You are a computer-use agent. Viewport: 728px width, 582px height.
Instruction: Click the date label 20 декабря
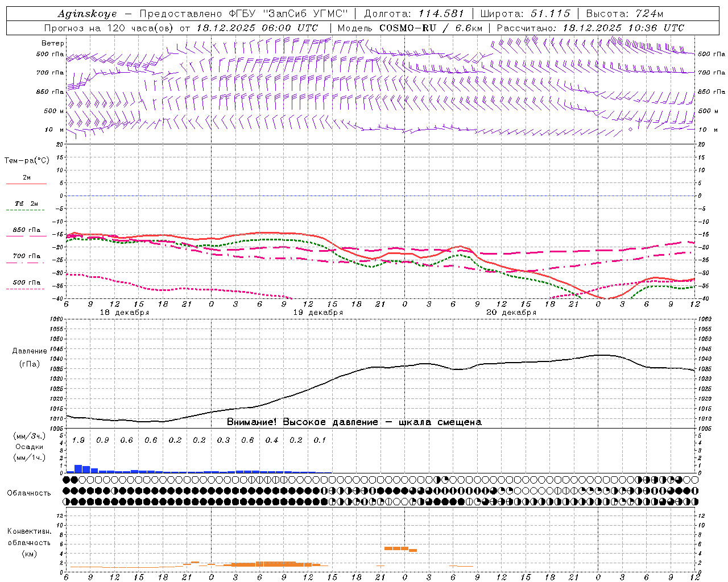click(x=511, y=313)
